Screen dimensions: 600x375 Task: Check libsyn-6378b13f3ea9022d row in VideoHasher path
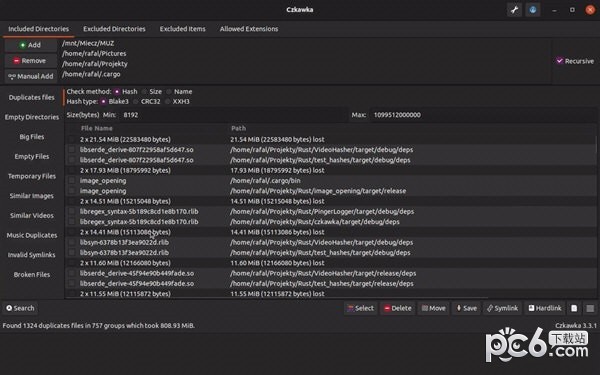[x=72, y=242]
